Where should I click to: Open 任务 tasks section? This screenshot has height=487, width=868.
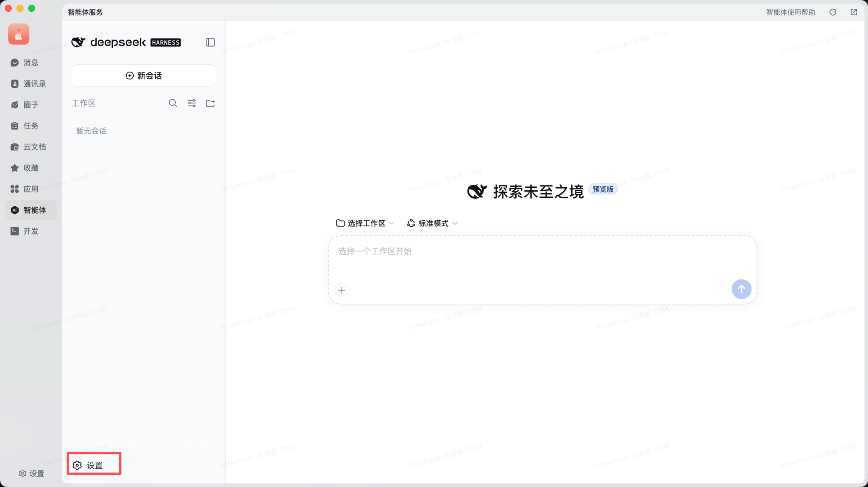pyautogui.click(x=31, y=126)
